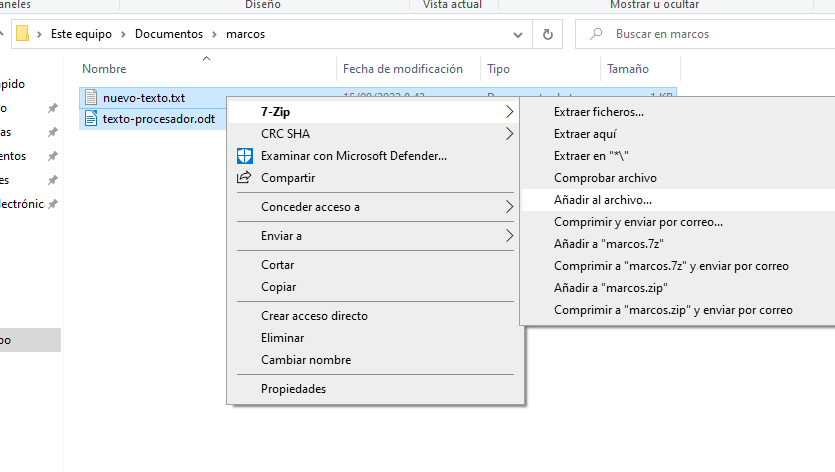Choose Eliminar in the context menu
The height and width of the screenshot is (472, 835).
pos(375,338)
